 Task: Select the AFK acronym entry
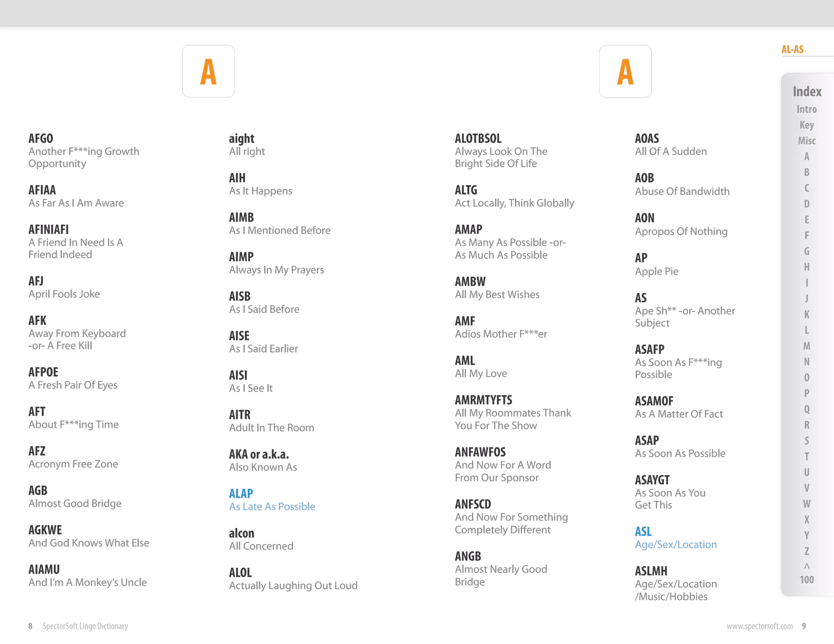click(x=38, y=320)
